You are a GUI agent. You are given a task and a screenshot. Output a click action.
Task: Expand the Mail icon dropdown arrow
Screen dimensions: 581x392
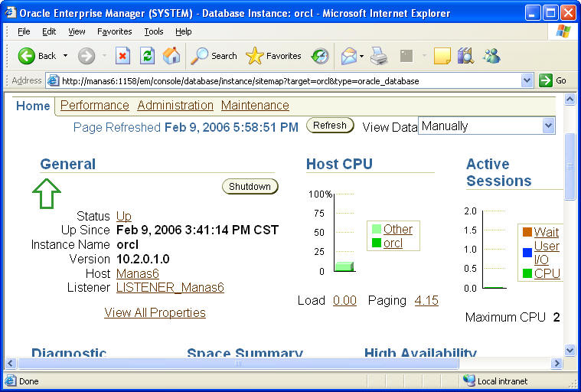(x=361, y=57)
